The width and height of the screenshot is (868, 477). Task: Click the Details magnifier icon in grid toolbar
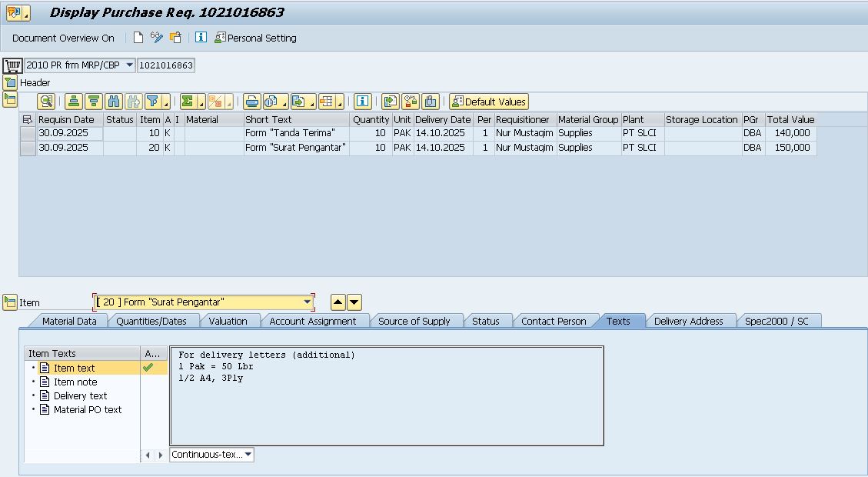[46, 102]
